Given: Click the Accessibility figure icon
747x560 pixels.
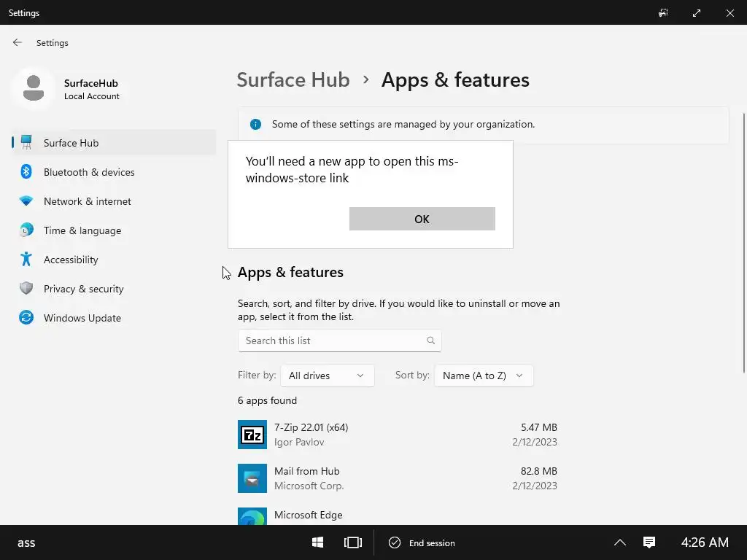Looking at the screenshot, I should 26,259.
